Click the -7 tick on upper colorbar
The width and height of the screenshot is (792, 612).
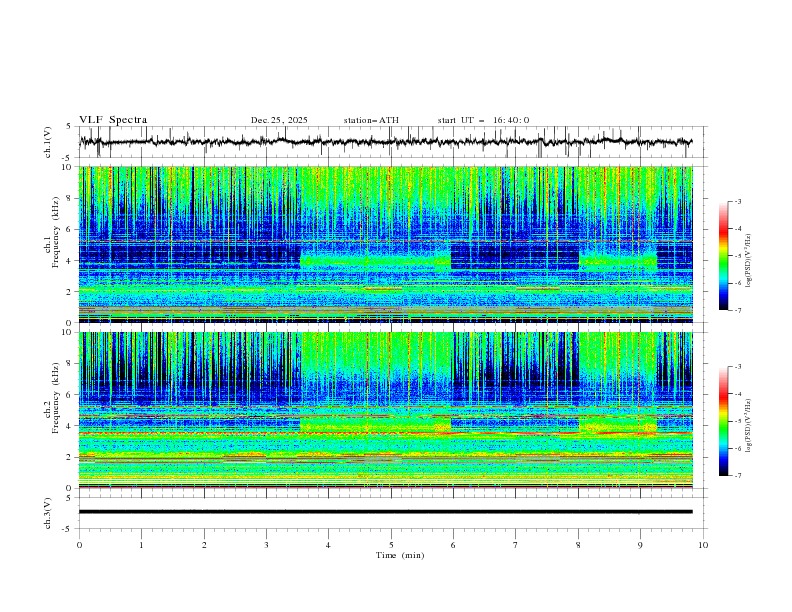[x=737, y=310]
